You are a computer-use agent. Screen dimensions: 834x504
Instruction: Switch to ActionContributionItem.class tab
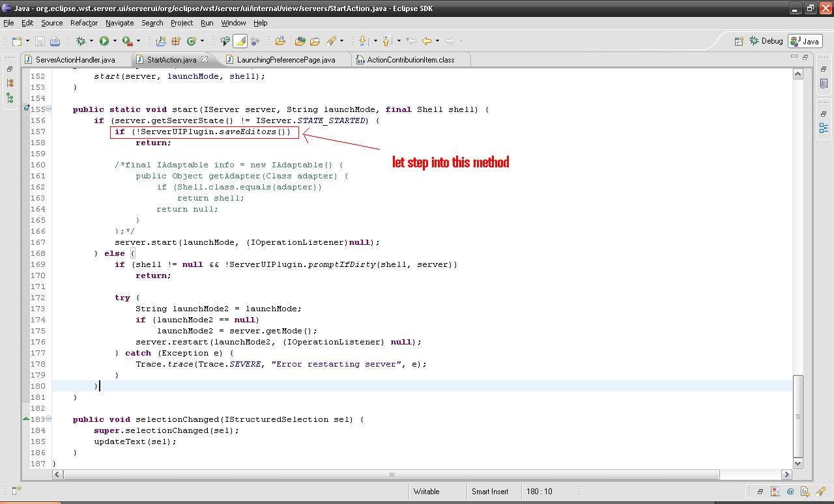coord(410,60)
